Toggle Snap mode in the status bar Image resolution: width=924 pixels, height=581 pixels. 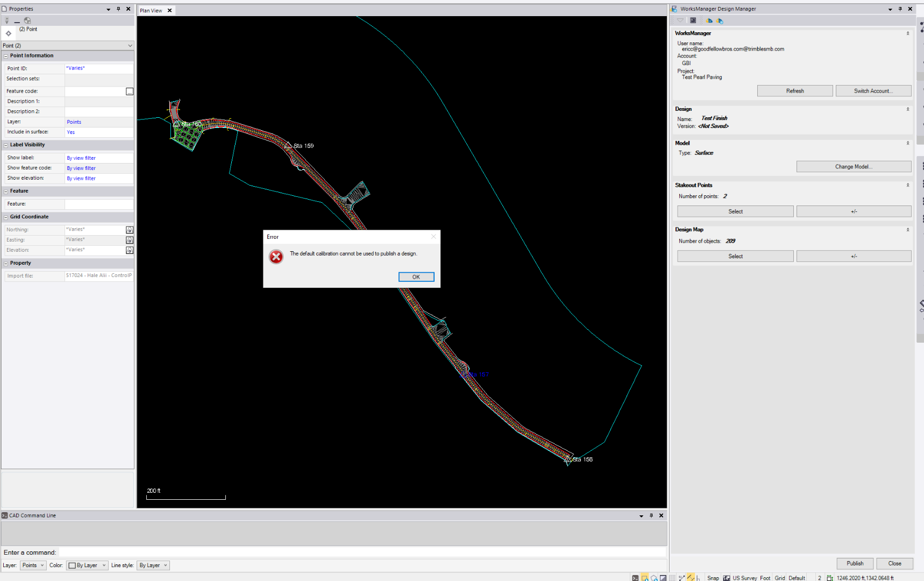[713, 578]
